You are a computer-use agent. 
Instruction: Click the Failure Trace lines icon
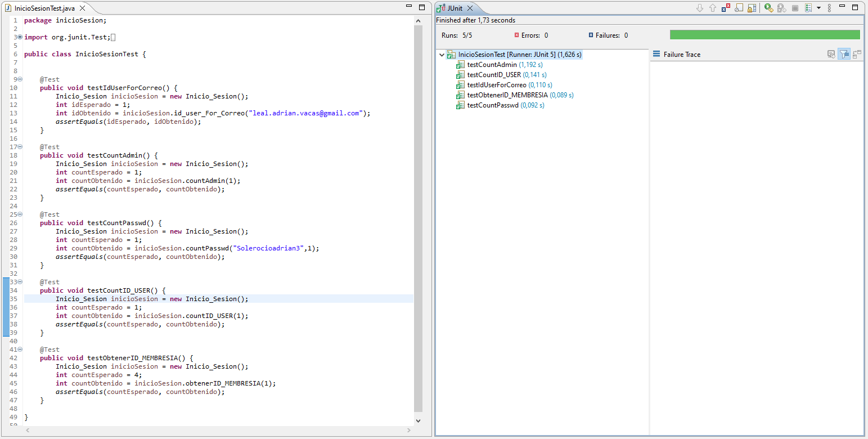tap(656, 54)
